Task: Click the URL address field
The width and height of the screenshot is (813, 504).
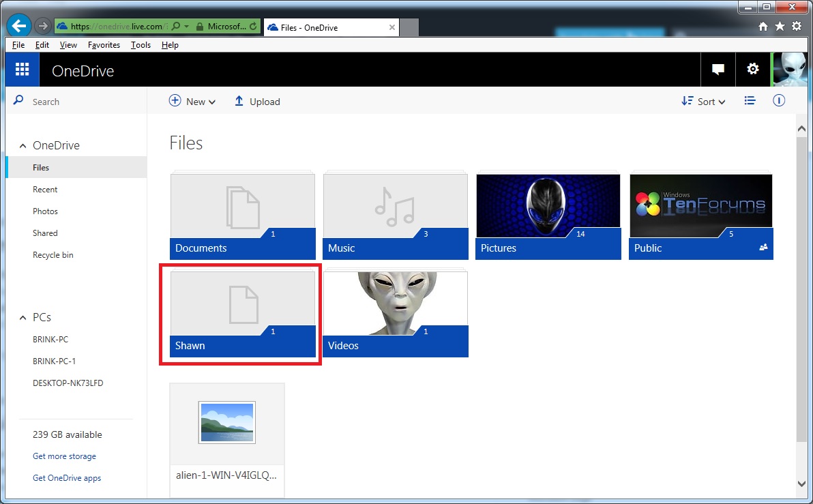Action: [118, 27]
